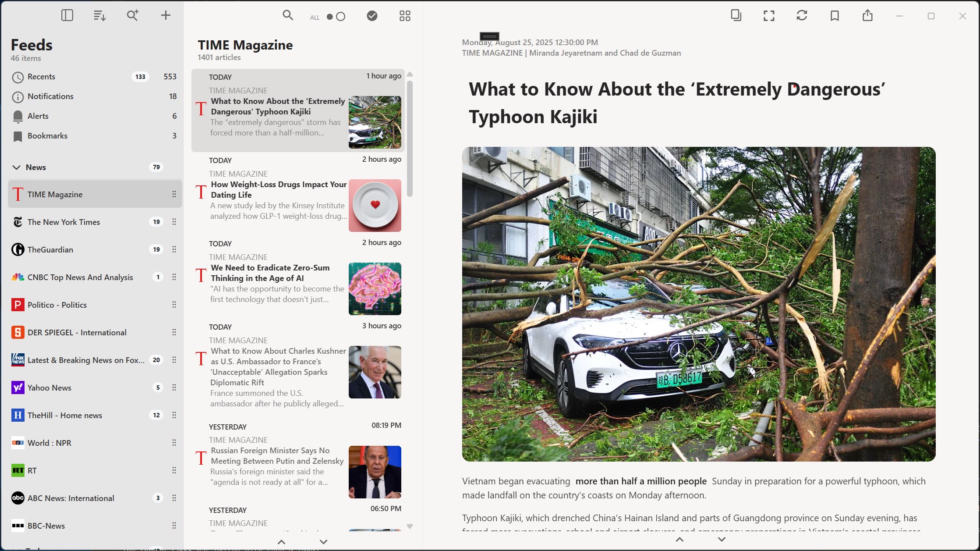Select the TIME Magazine feed
This screenshot has height=551, width=980.
coord(95,194)
